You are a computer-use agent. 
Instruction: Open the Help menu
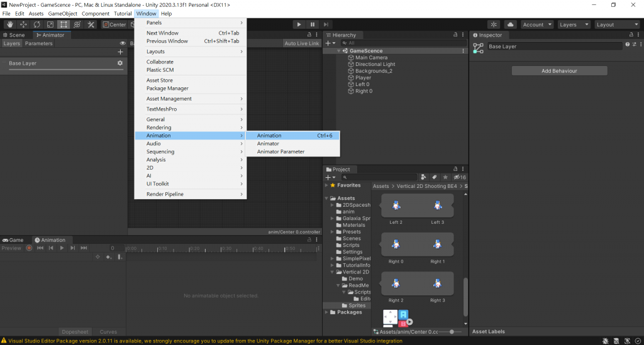click(x=166, y=14)
